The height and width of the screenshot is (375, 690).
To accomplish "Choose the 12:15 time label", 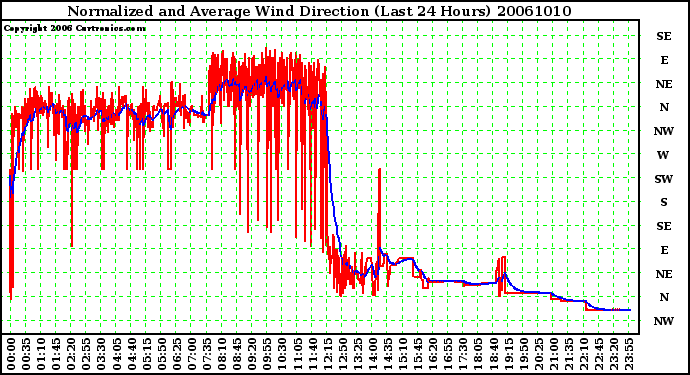I will click(328, 354).
